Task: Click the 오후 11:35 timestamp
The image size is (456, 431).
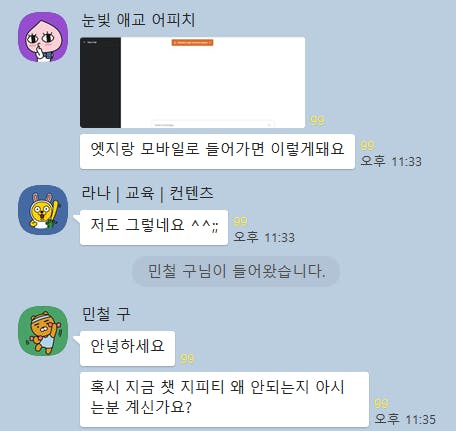Action: tap(405, 419)
